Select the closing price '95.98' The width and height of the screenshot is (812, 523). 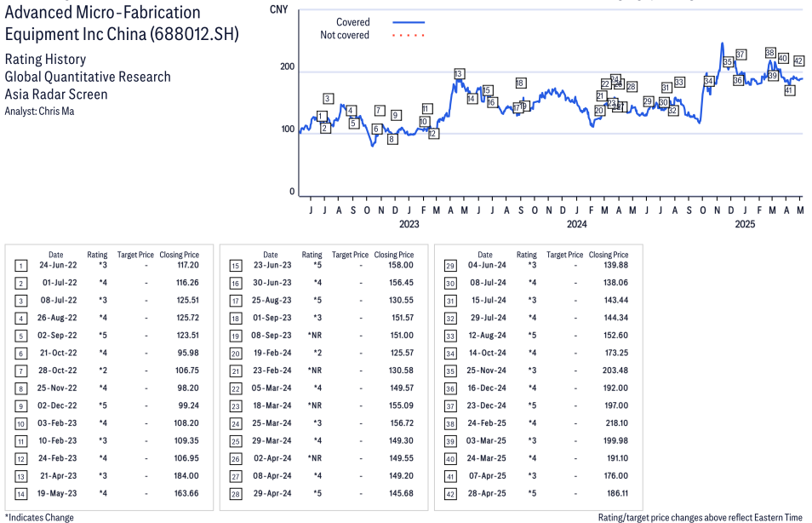coord(188,353)
